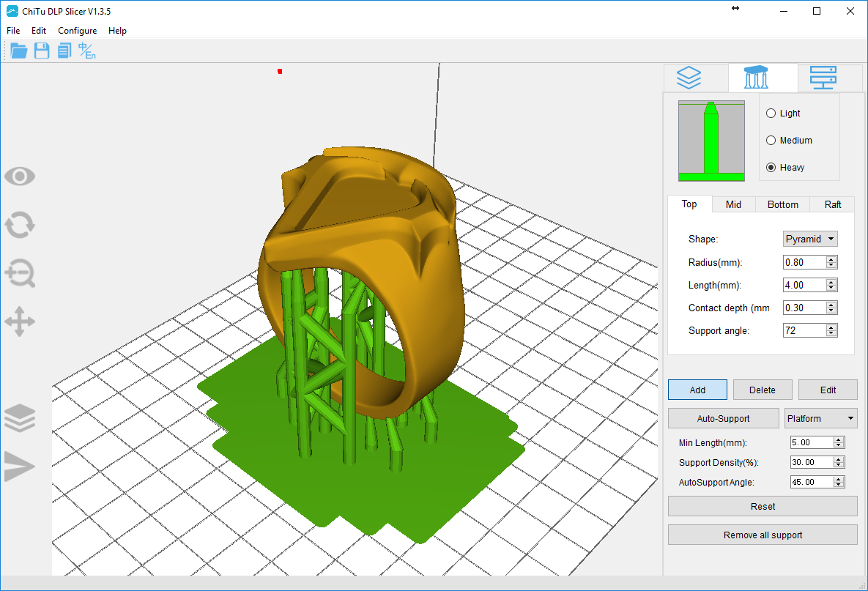
Task: Click the slice/export document icon
Action: [x=64, y=51]
